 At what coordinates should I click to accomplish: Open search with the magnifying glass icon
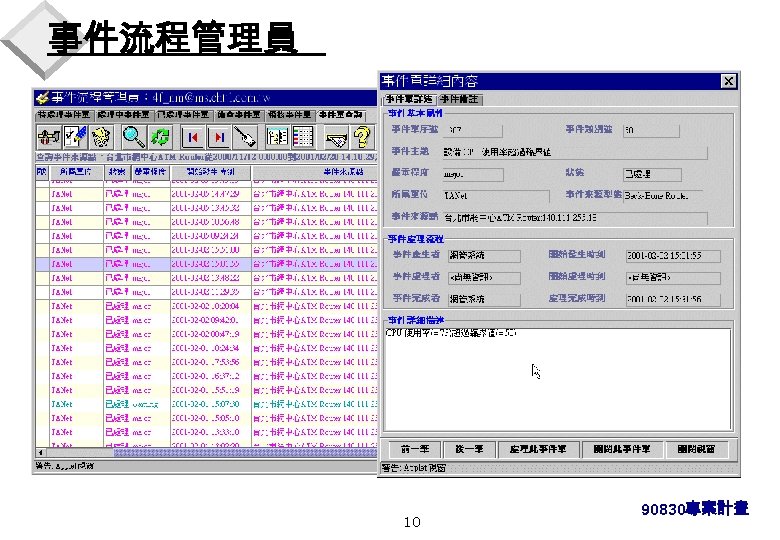pyautogui.click(x=134, y=137)
